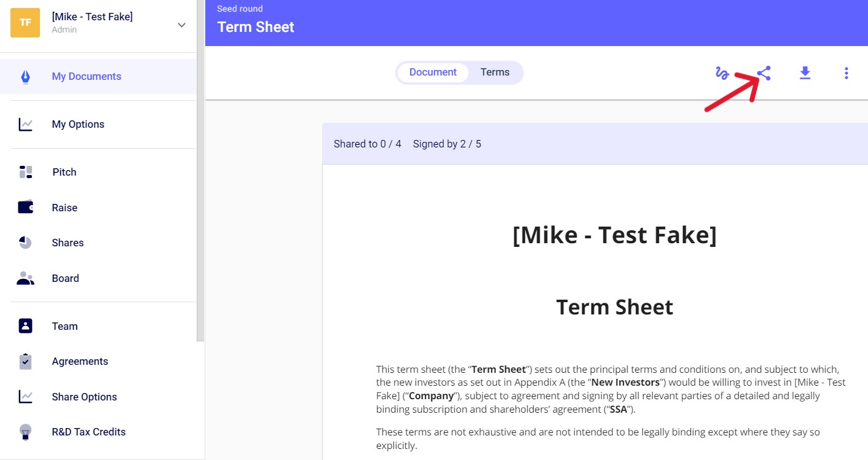Expand the company account dropdown chevron

[x=181, y=25]
